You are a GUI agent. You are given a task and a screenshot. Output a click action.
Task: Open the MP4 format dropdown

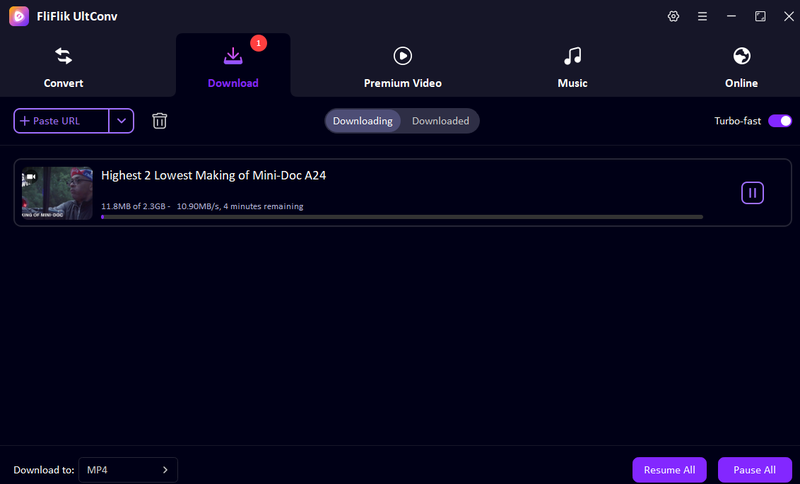click(x=128, y=470)
